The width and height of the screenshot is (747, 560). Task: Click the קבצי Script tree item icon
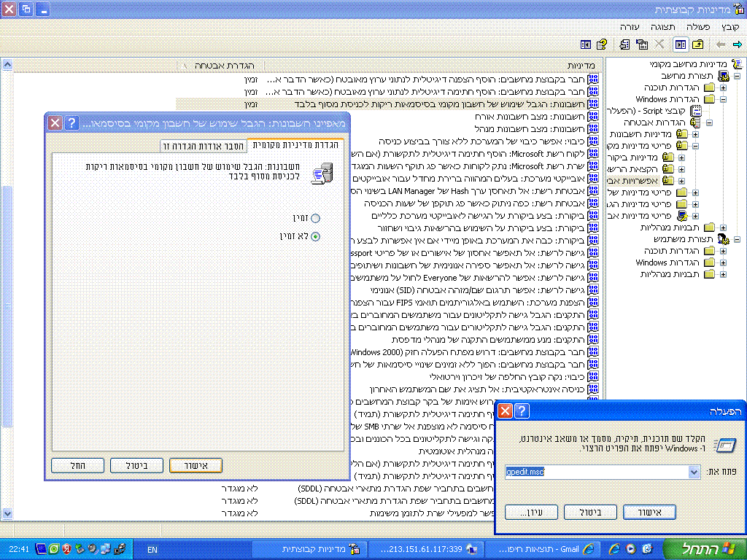pyautogui.click(x=695, y=111)
